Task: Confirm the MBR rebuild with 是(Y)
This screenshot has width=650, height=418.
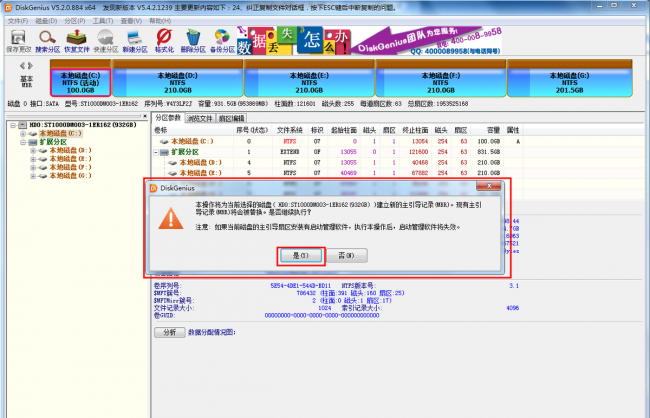Action: coord(301,256)
